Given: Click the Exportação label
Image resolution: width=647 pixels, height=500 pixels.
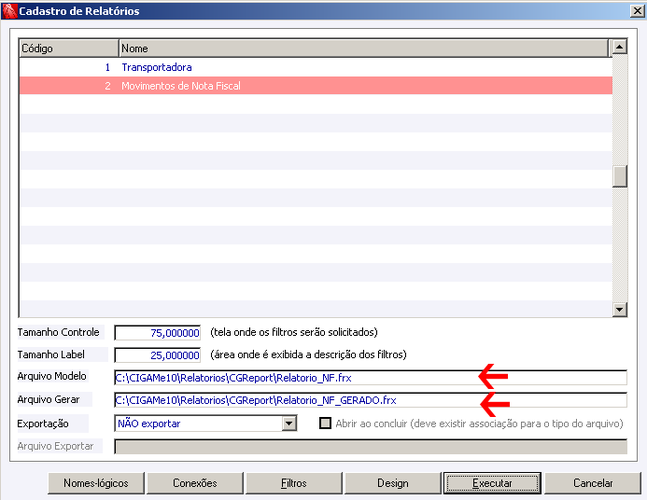Looking at the screenshot, I should tap(43, 424).
